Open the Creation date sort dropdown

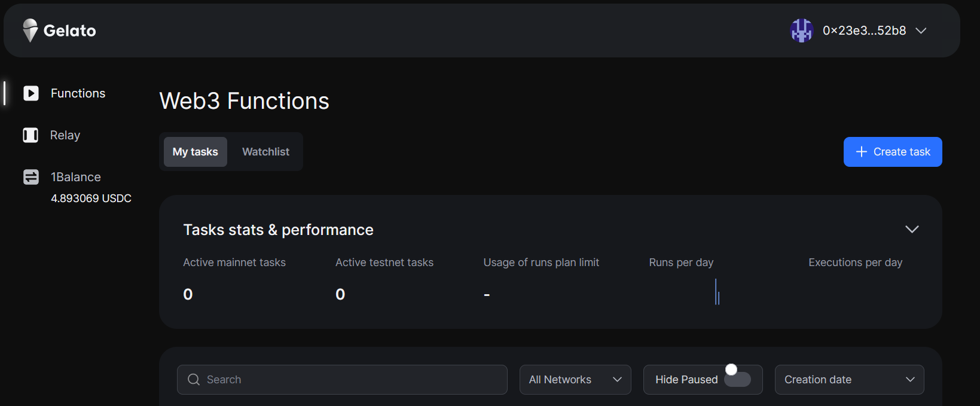(849, 380)
